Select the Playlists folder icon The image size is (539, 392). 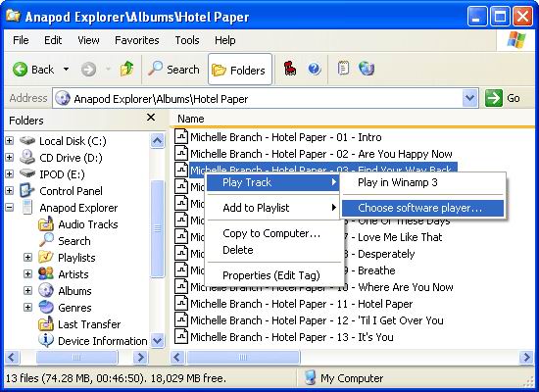coord(46,257)
